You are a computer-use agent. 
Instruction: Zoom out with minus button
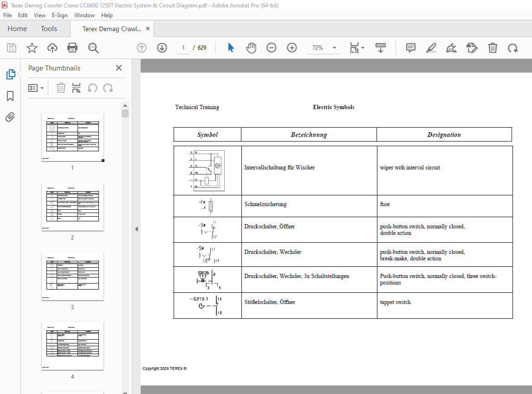(272, 48)
